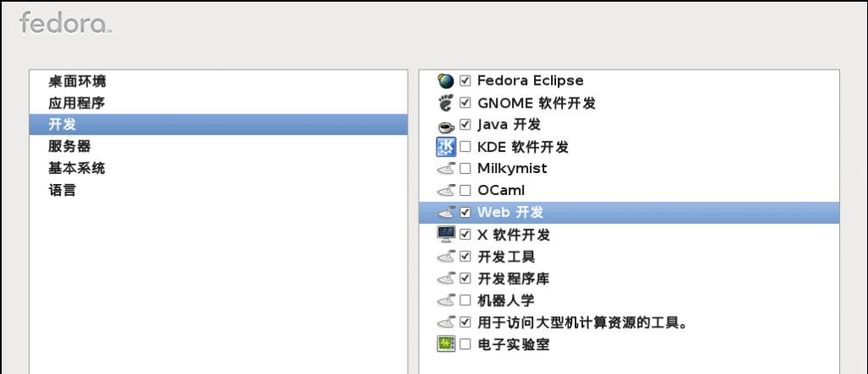The image size is (868, 374).
Task: Click the GNOME footprint icon
Action: (446, 103)
